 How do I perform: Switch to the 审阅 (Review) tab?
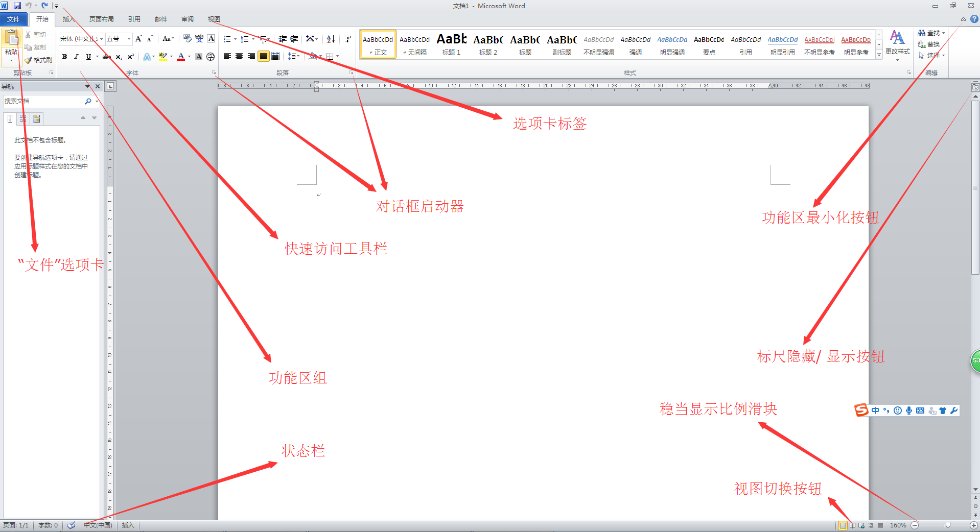pyautogui.click(x=187, y=19)
